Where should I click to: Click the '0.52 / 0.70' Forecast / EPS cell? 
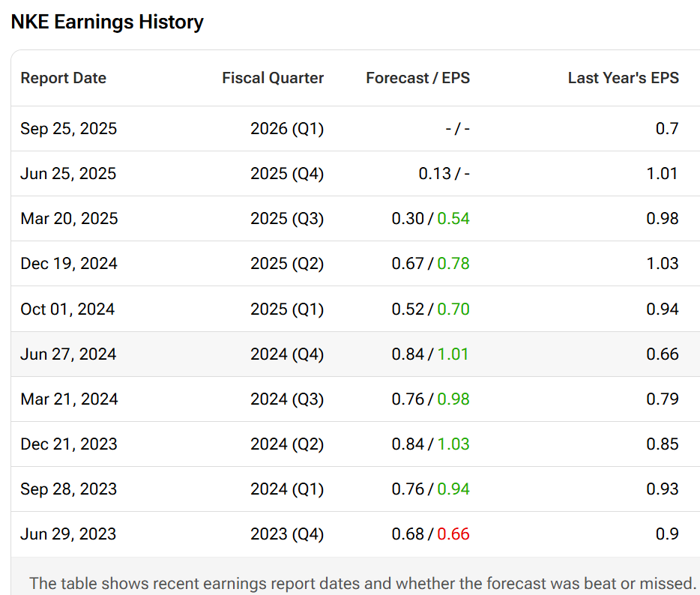point(431,309)
